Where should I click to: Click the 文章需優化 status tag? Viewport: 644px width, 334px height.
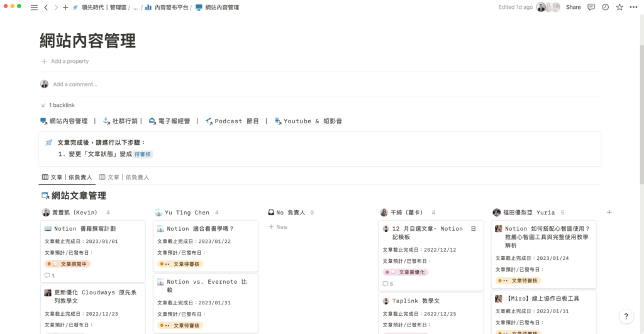click(406, 272)
